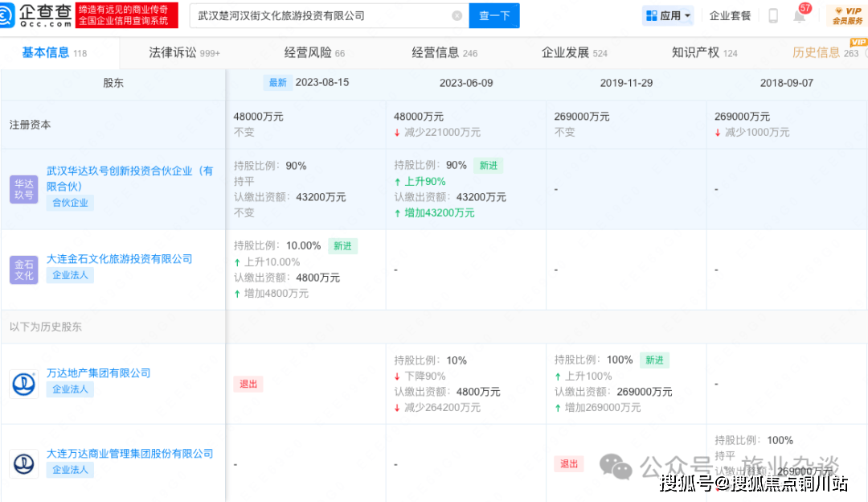The width and height of the screenshot is (868, 502).
Task: Switch to the 企业发展 tab
Action: pyautogui.click(x=574, y=53)
